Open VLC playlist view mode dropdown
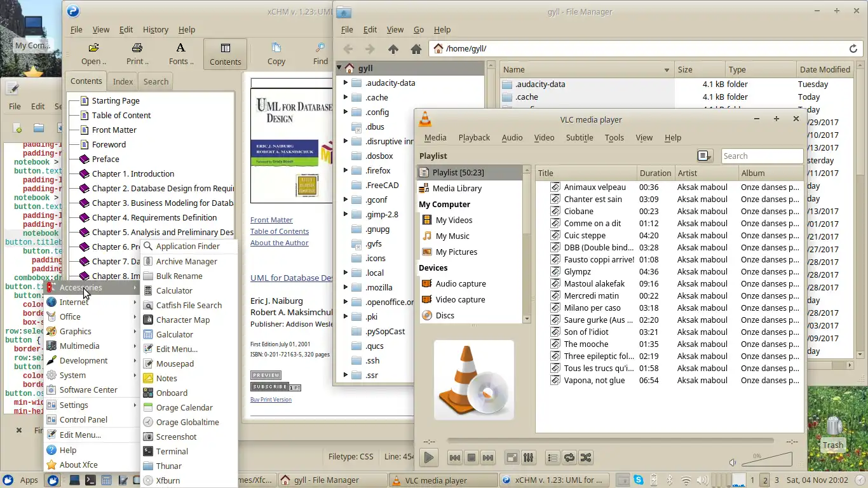The height and width of the screenshot is (488, 868). pyautogui.click(x=705, y=156)
